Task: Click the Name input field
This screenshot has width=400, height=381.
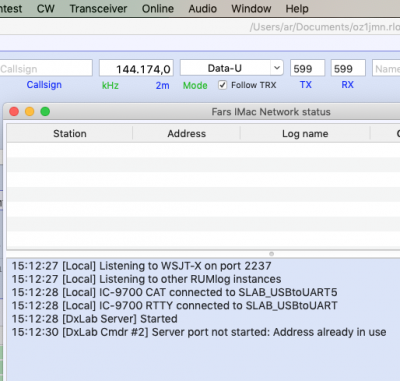Action: point(386,68)
